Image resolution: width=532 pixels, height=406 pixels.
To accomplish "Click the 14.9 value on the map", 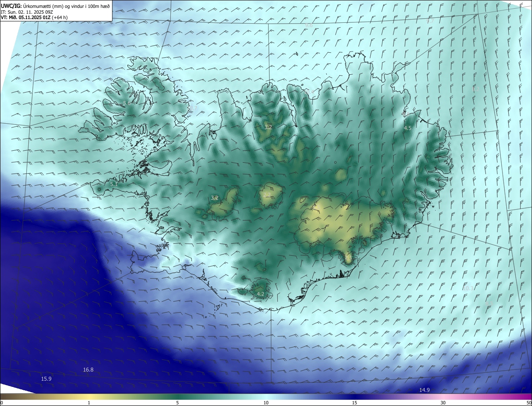I will click(x=424, y=390).
